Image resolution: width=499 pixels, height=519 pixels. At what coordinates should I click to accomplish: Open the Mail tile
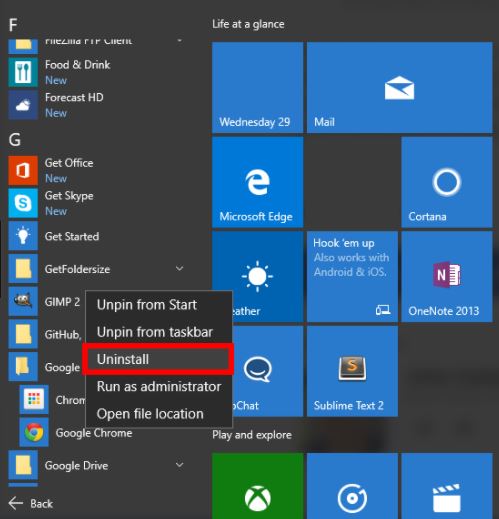tap(399, 87)
